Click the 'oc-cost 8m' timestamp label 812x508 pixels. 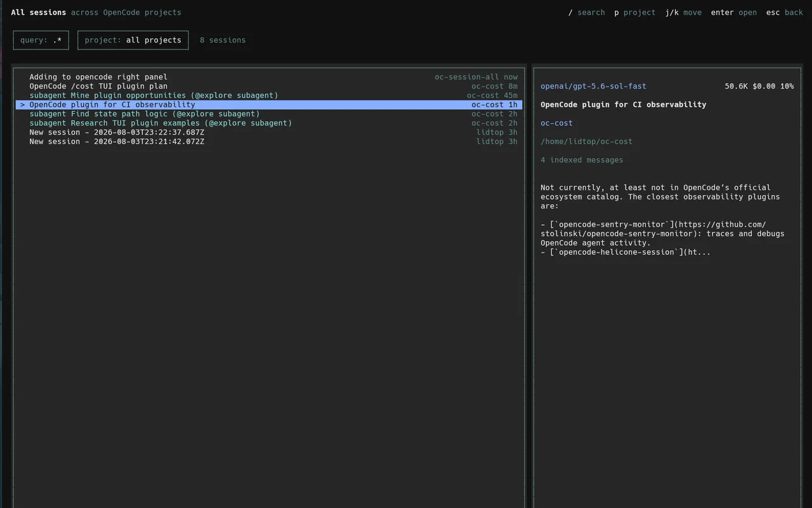495,86
